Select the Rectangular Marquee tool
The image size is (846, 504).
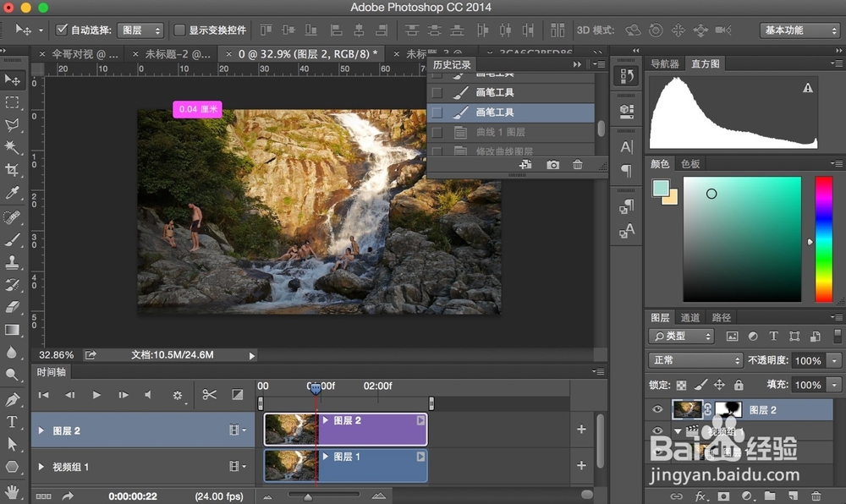pyautogui.click(x=12, y=102)
